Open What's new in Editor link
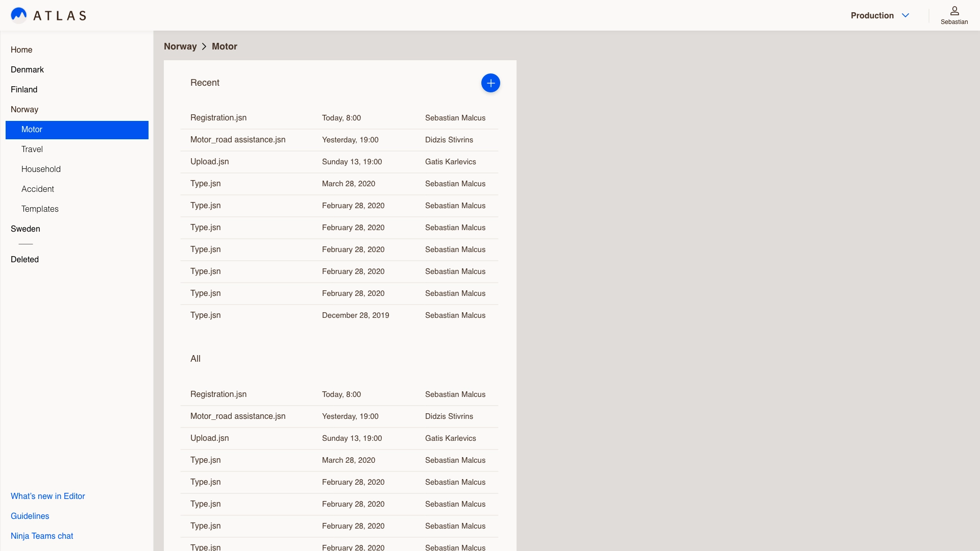 pos(48,496)
